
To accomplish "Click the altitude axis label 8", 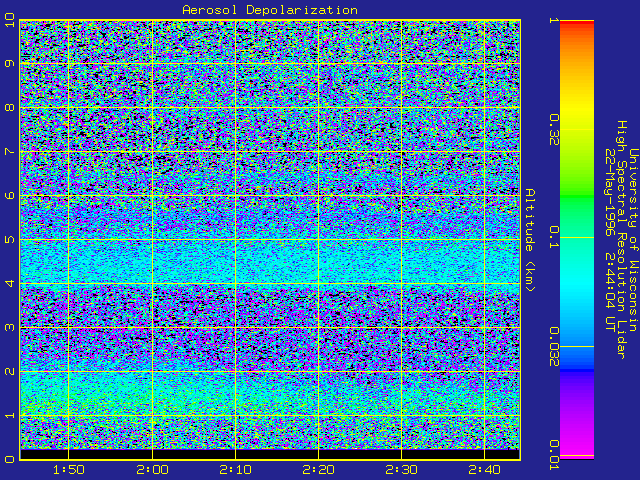I will coord(9,107).
